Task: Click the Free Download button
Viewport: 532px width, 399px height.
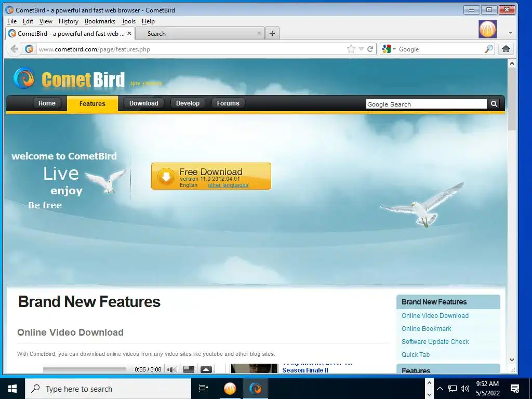Action: pos(211,176)
